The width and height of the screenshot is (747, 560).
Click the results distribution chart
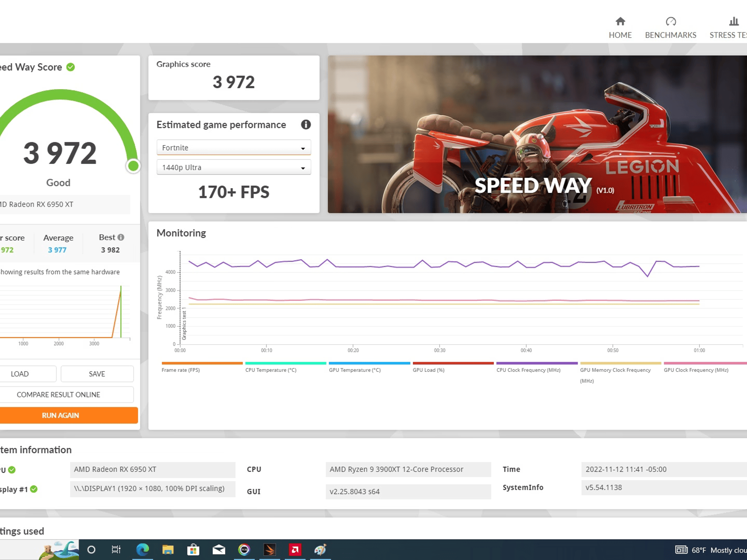pyautogui.click(x=65, y=314)
